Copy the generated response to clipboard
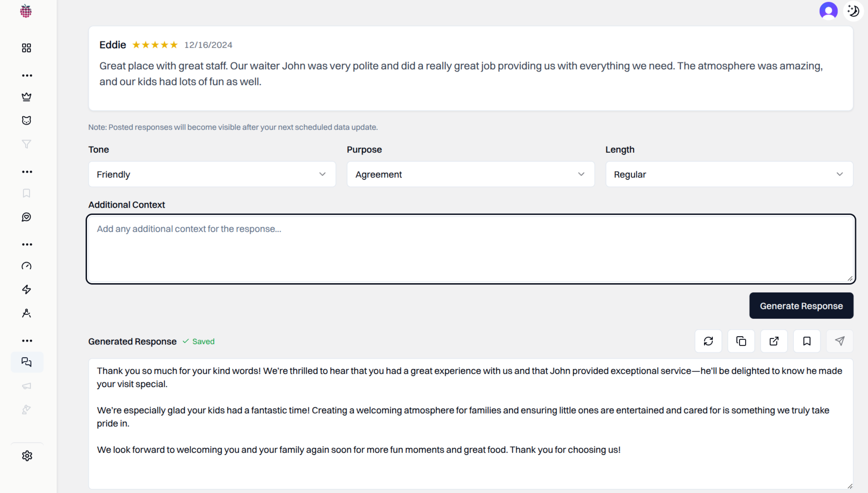 [741, 341]
